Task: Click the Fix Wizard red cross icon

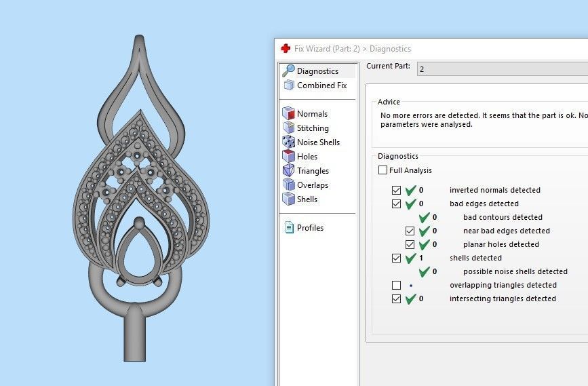Action: (x=286, y=49)
